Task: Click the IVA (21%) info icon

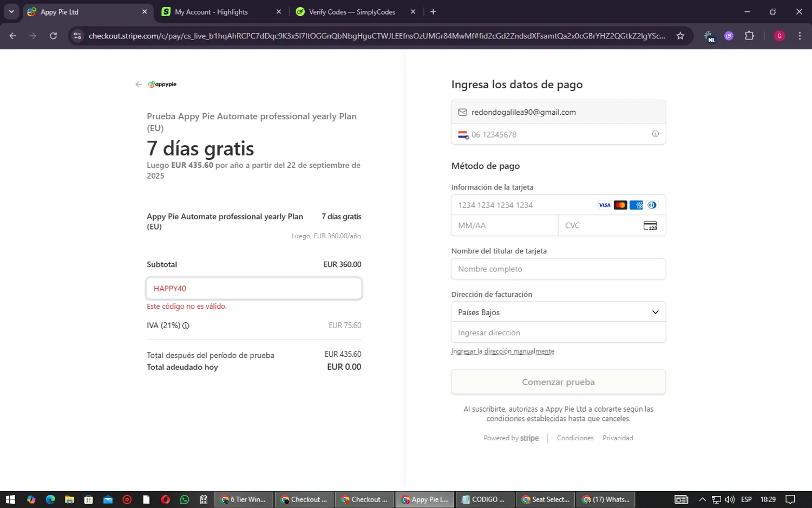Action: [x=186, y=326]
